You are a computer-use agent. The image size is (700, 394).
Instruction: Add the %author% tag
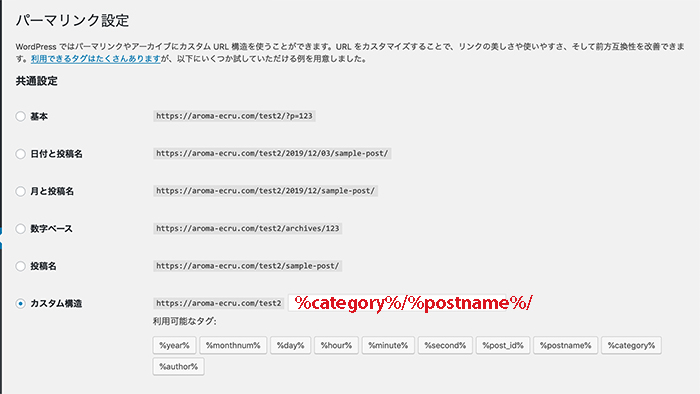[179, 366]
